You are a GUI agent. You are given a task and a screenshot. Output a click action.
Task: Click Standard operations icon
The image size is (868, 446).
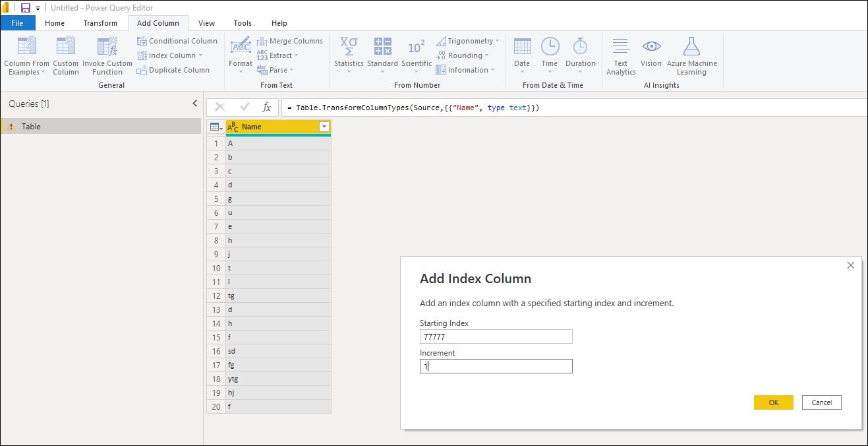pyautogui.click(x=382, y=46)
